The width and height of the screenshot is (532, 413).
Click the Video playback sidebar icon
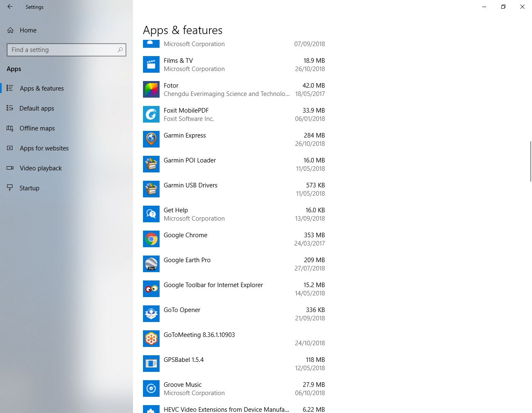click(10, 168)
